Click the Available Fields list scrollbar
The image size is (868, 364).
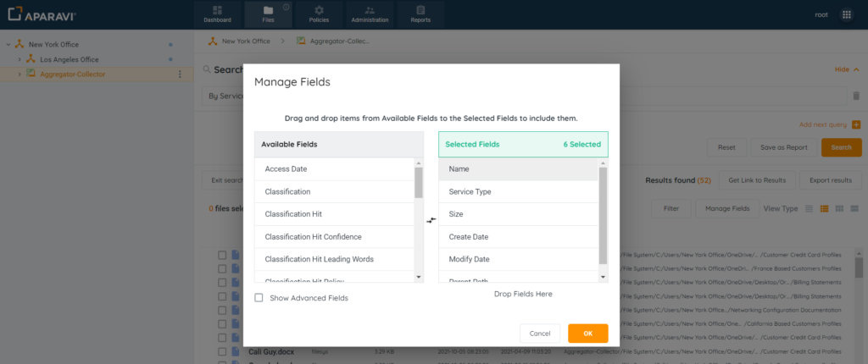pos(418,182)
